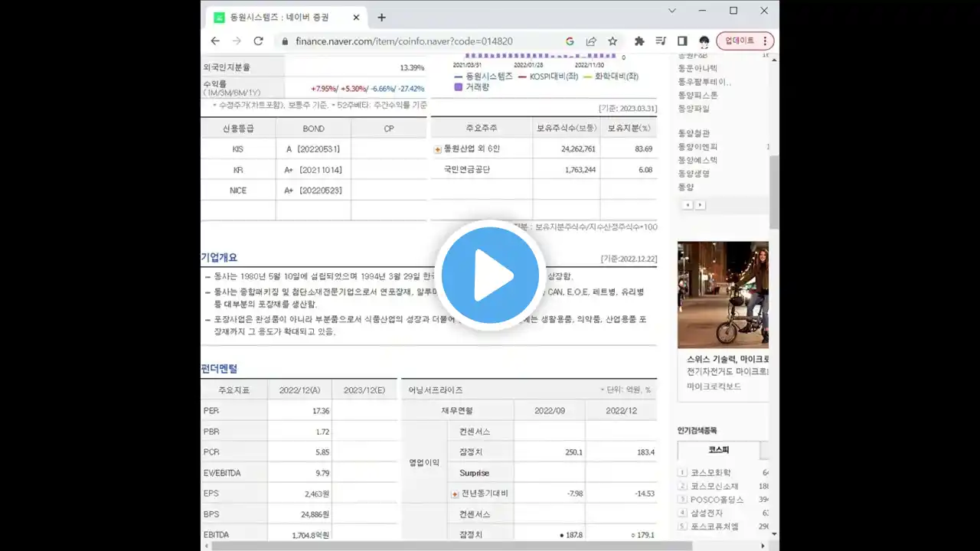Click the 동양이엔피 stock link

click(x=697, y=147)
